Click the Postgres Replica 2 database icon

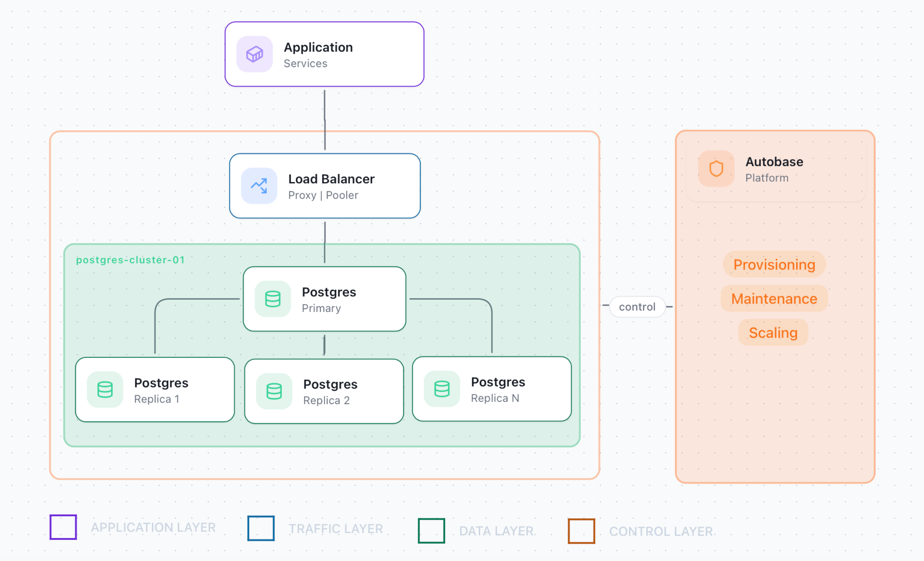(x=274, y=391)
